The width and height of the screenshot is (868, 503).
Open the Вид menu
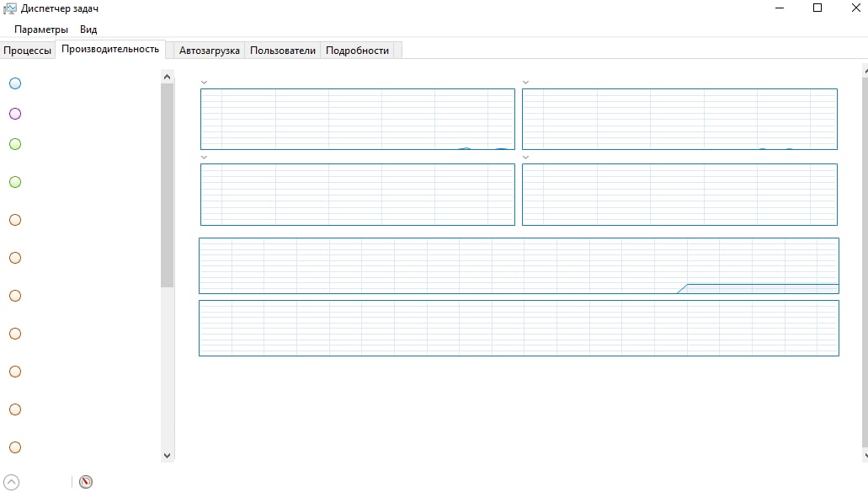click(88, 29)
